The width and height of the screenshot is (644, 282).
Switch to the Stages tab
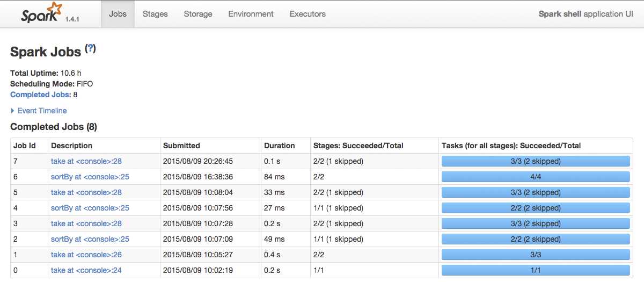coord(155,14)
